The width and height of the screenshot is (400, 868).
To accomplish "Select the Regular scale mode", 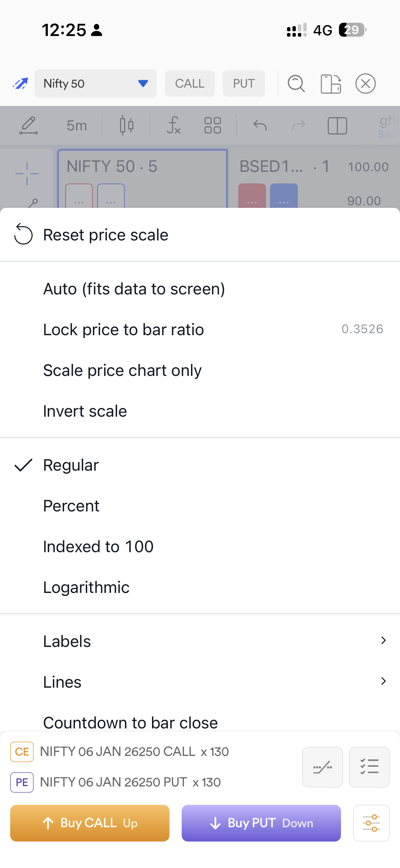I will pyautogui.click(x=71, y=465).
